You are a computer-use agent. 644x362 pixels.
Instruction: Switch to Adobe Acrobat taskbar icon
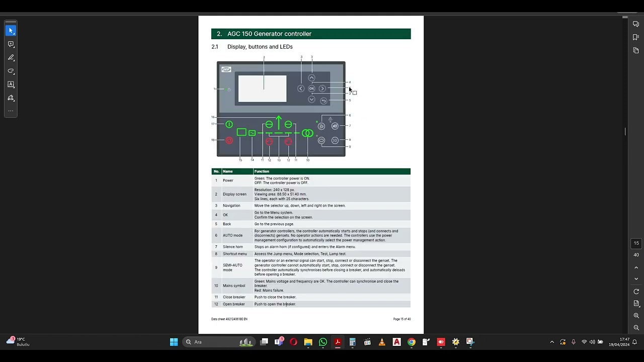(x=338, y=342)
